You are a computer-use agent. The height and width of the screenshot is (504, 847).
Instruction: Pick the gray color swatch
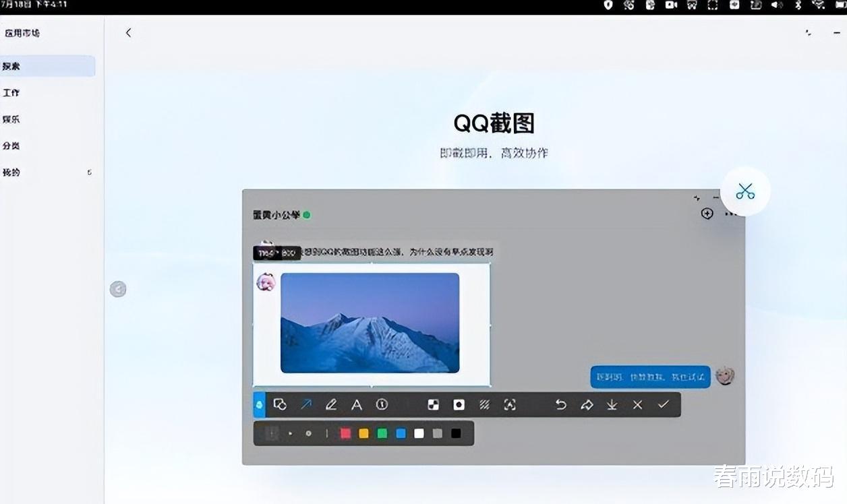[x=438, y=433]
